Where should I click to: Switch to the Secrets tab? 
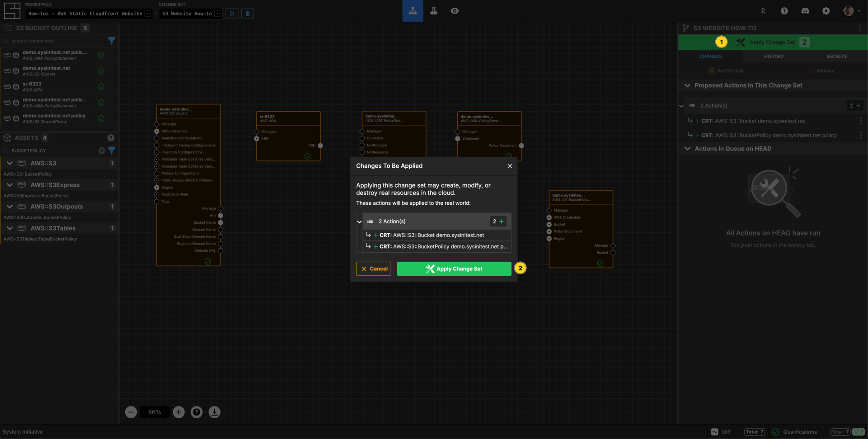836,57
